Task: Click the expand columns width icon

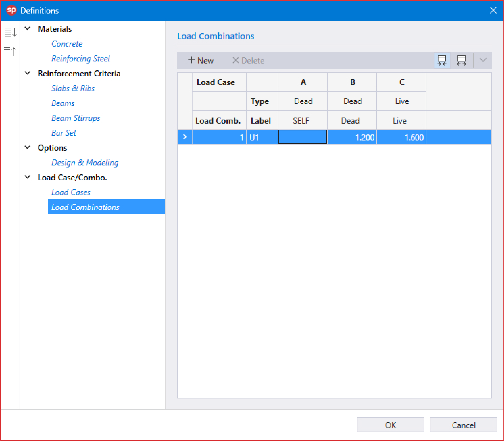Action: point(461,60)
